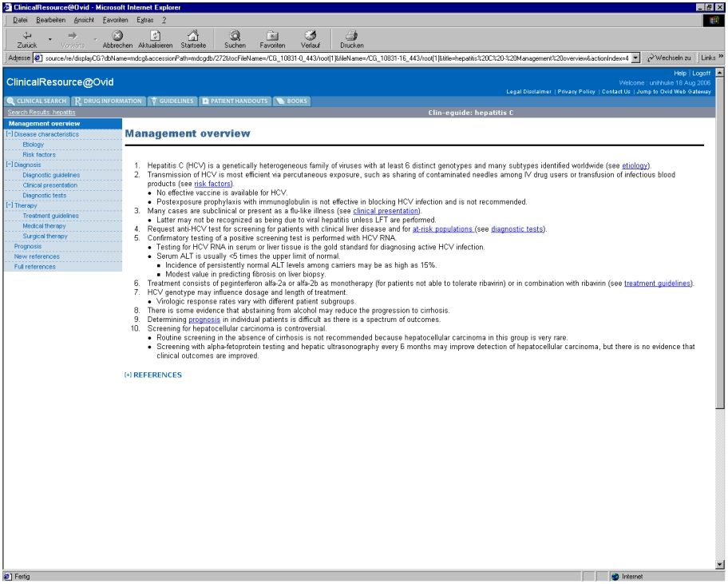Open the Verlauf history icon
728x584 pixels.
point(311,35)
